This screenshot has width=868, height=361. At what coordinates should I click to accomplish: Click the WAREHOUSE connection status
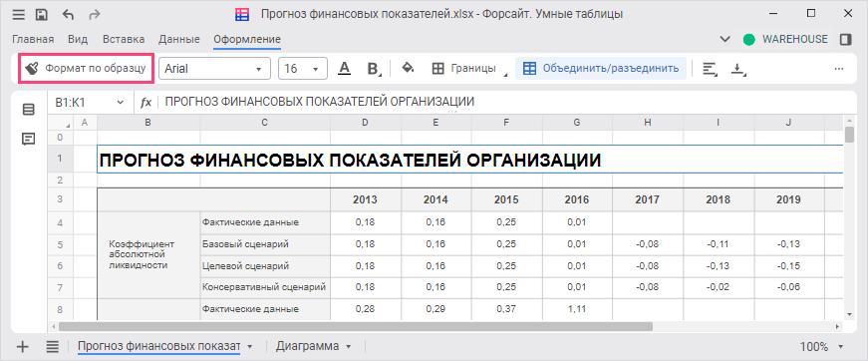[x=785, y=39]
